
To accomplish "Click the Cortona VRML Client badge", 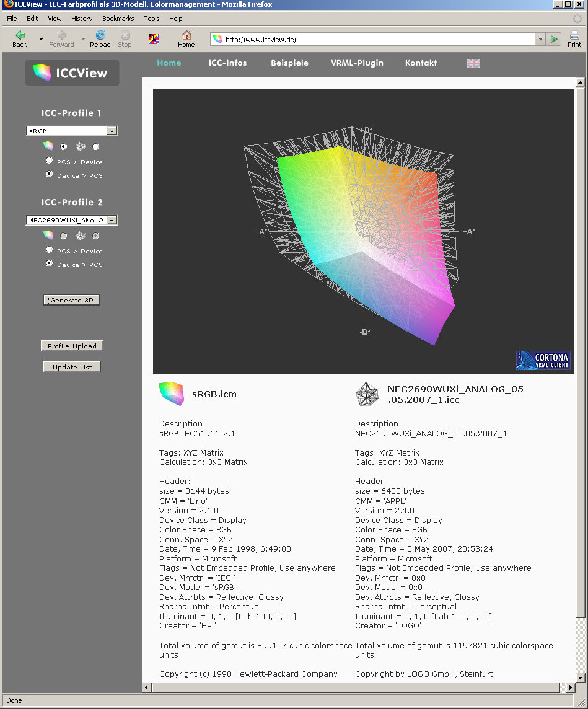I will point(543,360).
